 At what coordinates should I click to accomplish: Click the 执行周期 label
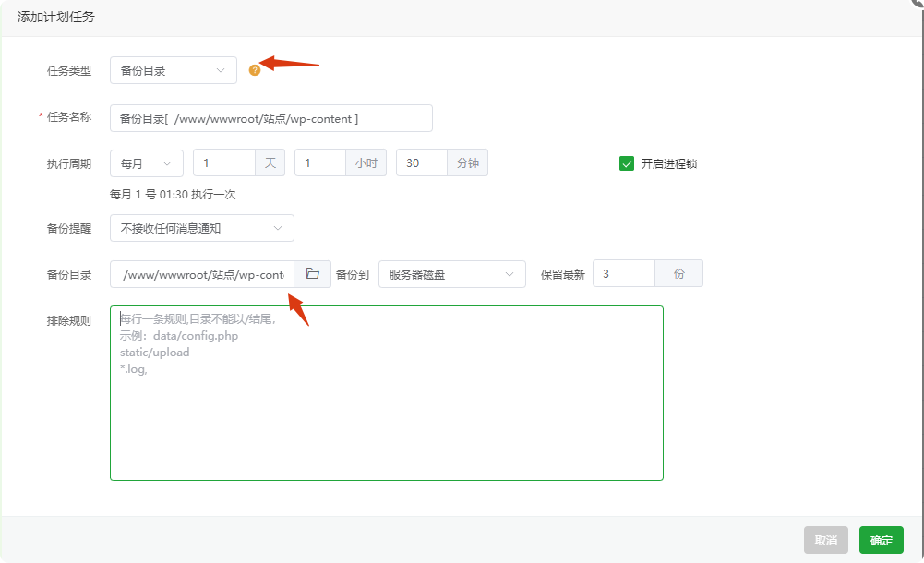69,163
